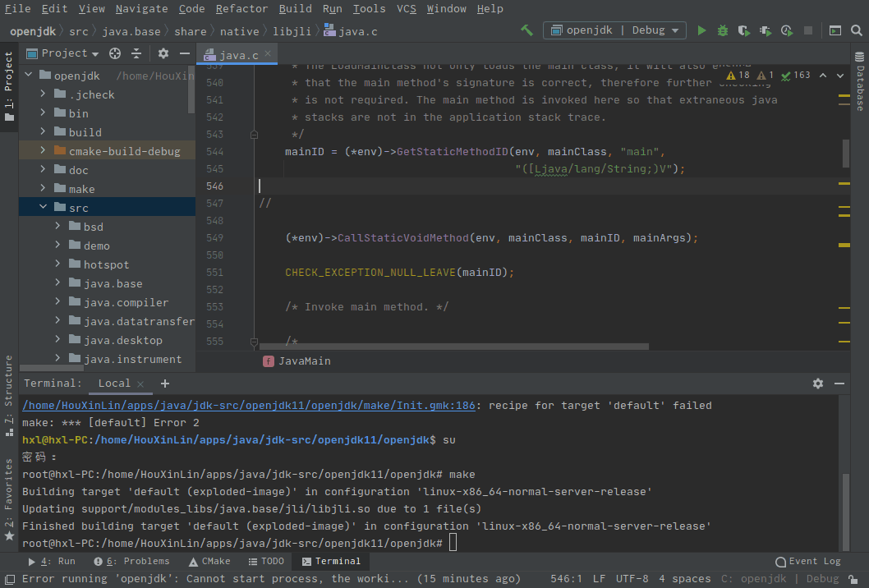Open the Problems tool window
This screenshot has height=588, width=869.
click(x=132, y=562)
